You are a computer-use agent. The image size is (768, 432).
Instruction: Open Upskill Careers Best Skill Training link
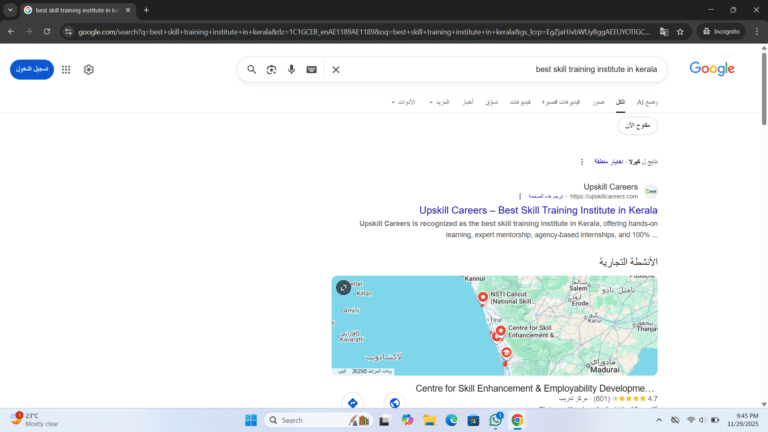(538, 210)
